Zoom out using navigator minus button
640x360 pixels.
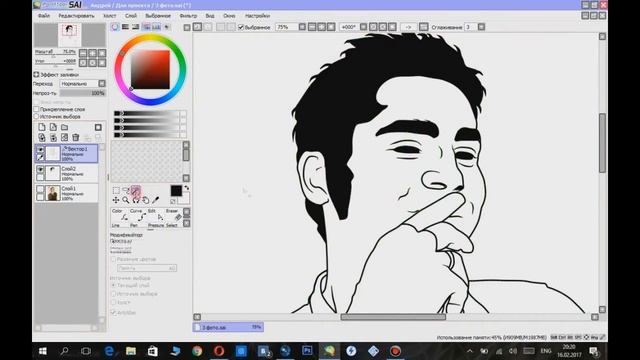(x=83, y=53)
